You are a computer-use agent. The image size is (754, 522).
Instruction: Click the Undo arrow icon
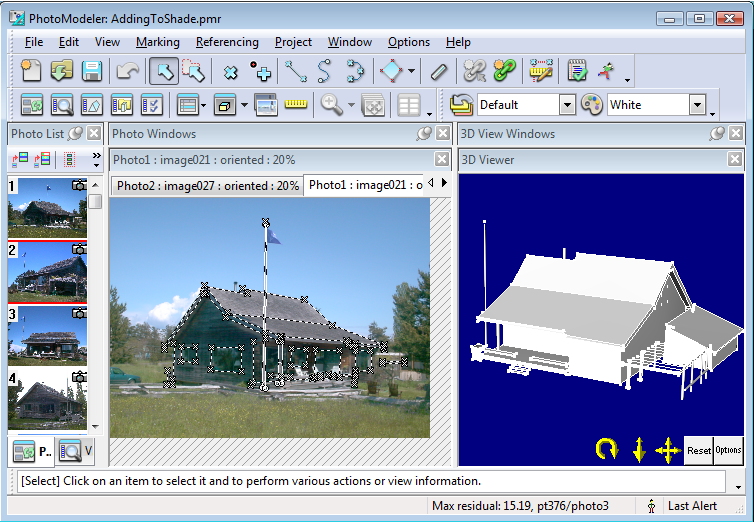coord(127,71)
